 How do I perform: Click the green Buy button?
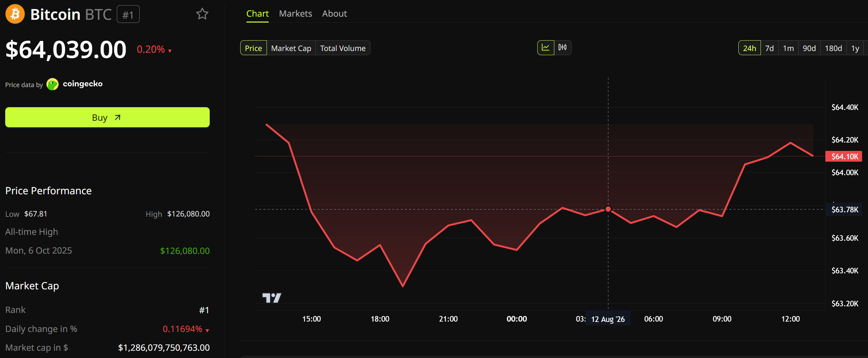(107, 117)
